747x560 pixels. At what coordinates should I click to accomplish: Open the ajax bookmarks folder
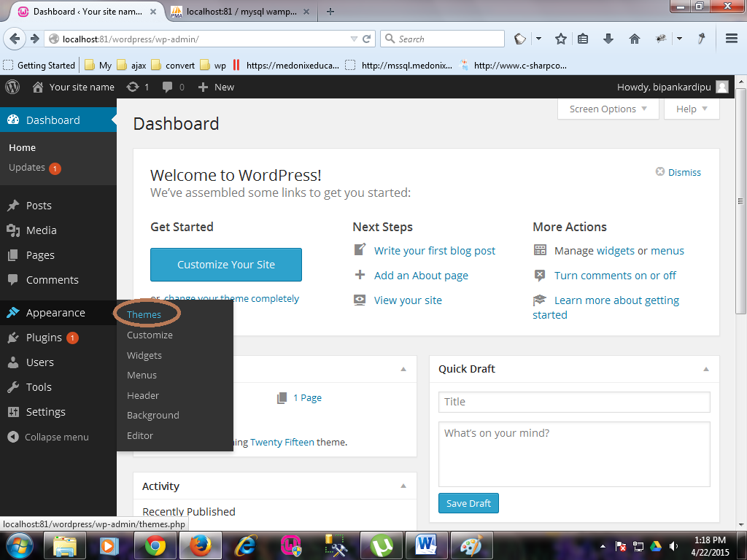pyautogui.click(x=132, y=65)
